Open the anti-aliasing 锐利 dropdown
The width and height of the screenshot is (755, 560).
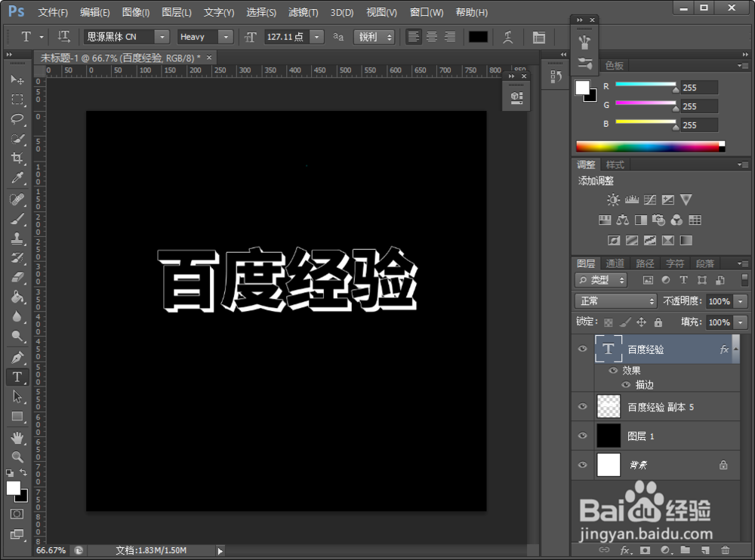coord(374,37)
